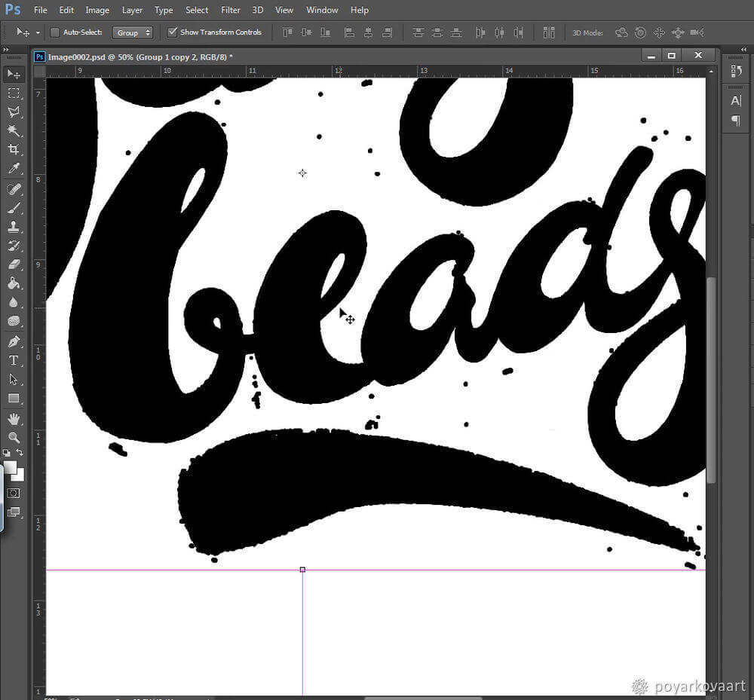Click the background color swatch

[x=20, y=476]
